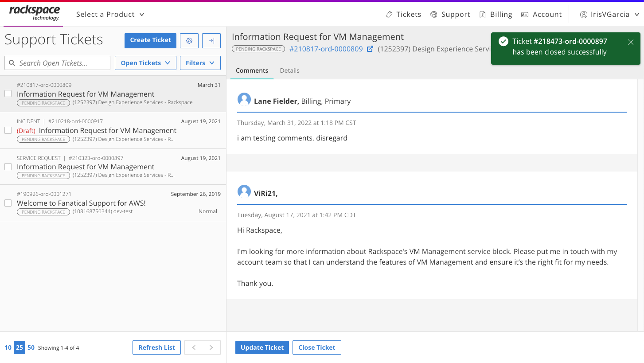Collapse the ticket list panel with the arrow icon
The width and height of the screenshot is (644, 363).
[x=211, y=41]
